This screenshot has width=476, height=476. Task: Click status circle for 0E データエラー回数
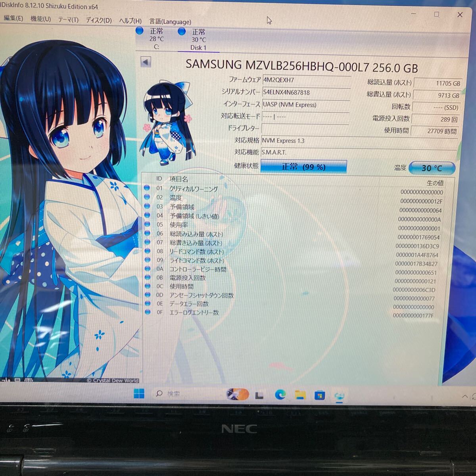click(x=148, y=303)
